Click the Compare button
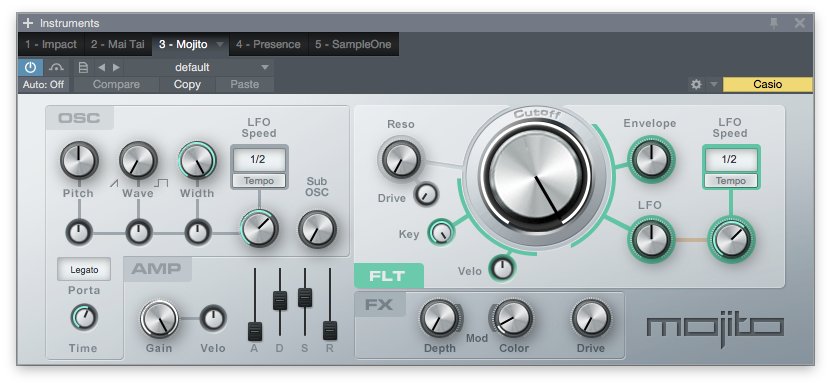The image size is (831, 386). 117,85
